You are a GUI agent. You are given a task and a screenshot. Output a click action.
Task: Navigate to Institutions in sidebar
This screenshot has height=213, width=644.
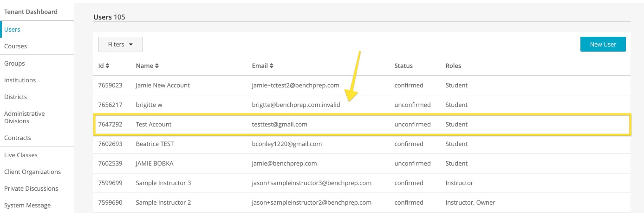tap(20, 80)
